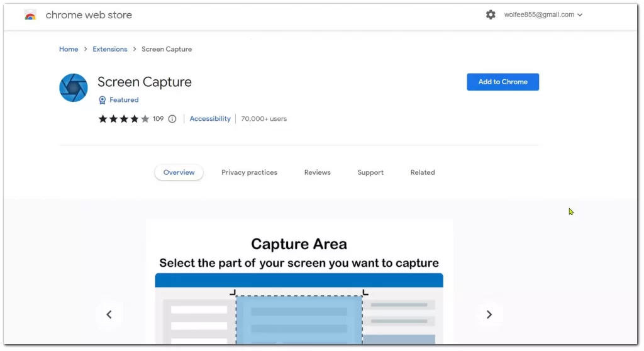The height and width of the screenshot is (351, 644).
Task: Click the Screen Capture aperture icon
Action: pyautogui.click(x=74, y=87)
